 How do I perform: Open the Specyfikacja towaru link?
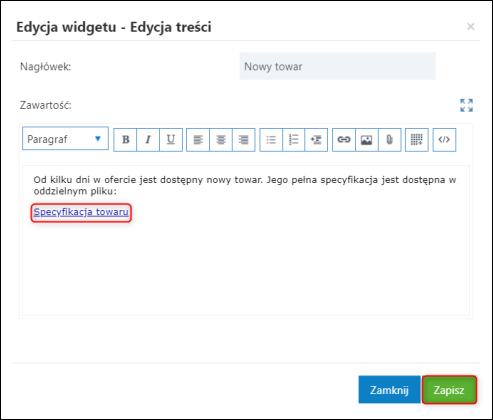click(81, 212)
